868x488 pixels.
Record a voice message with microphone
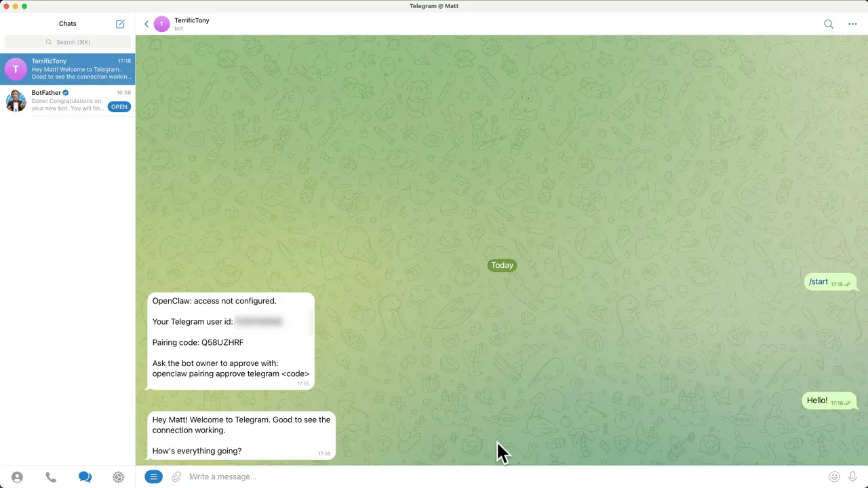852,476
